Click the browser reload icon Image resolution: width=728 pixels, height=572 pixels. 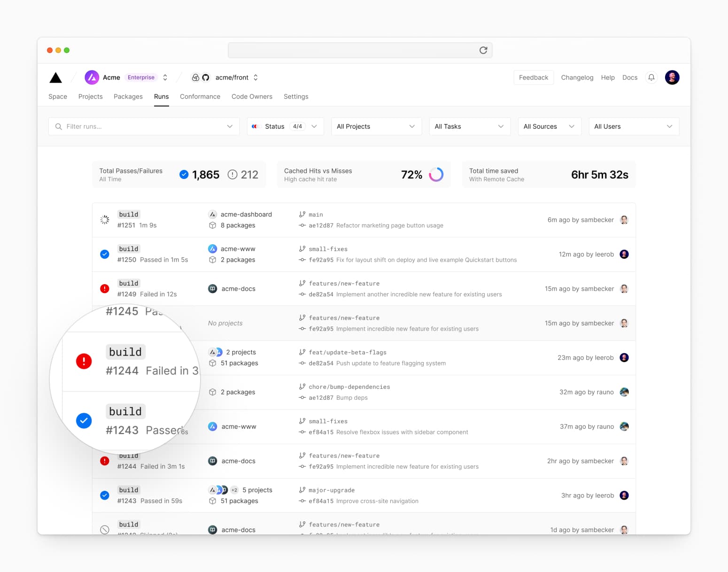tap(483, 50)
